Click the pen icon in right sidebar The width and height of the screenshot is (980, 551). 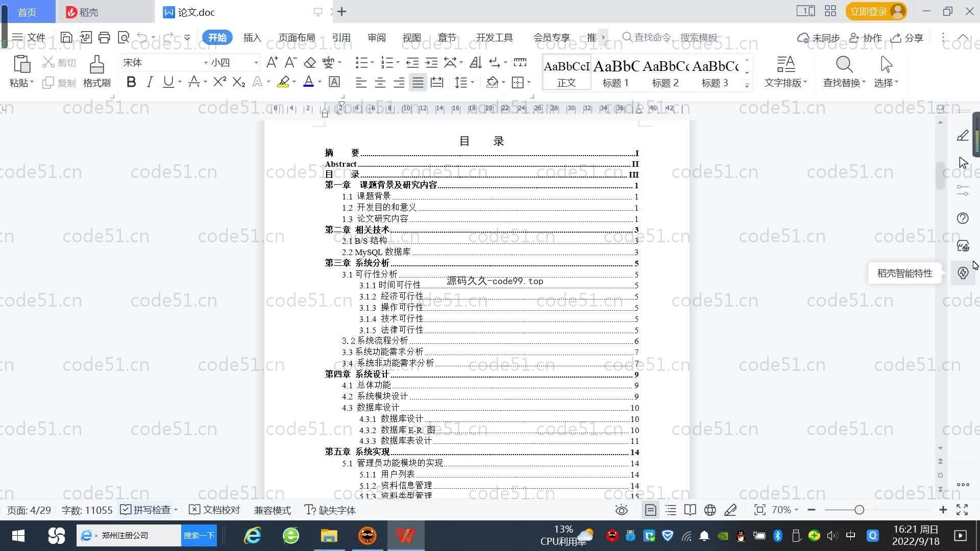pos(963,136)
